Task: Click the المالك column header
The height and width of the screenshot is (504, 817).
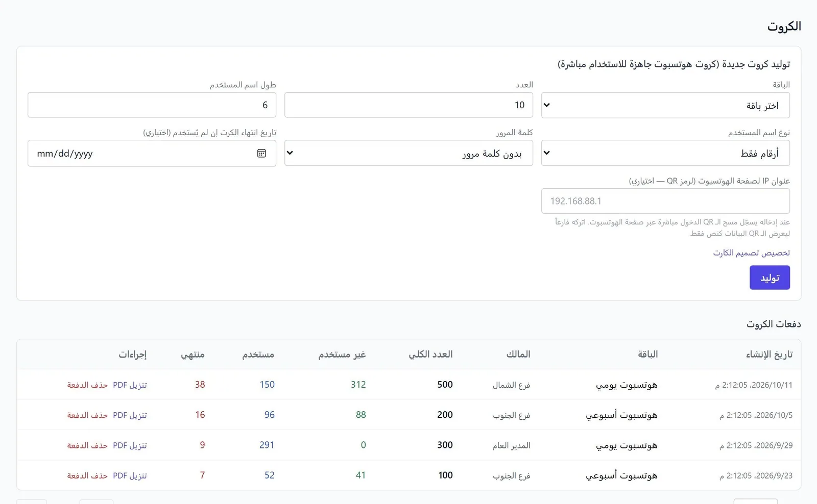Action: coord(518,355)
